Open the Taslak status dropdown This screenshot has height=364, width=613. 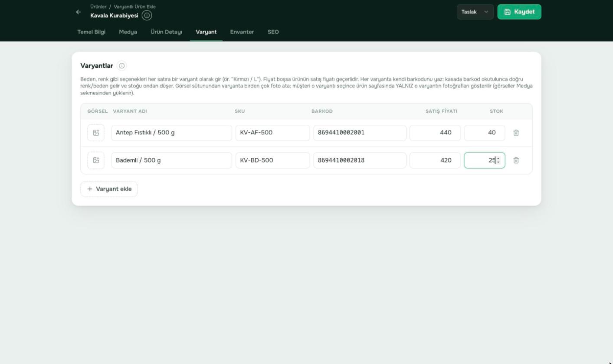[x=475, y=12]
